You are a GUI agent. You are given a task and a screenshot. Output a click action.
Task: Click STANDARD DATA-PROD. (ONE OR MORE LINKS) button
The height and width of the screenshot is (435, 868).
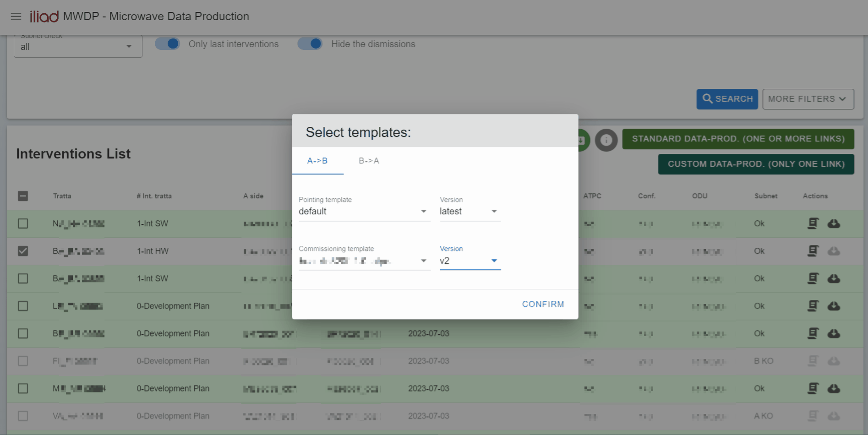(738, 139)
